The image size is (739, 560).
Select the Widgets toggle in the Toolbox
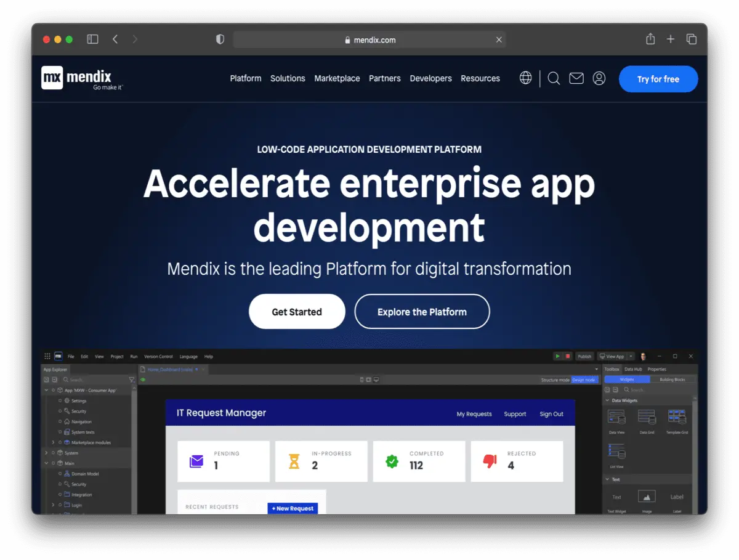pyautogui.click(x=627, y=379)
